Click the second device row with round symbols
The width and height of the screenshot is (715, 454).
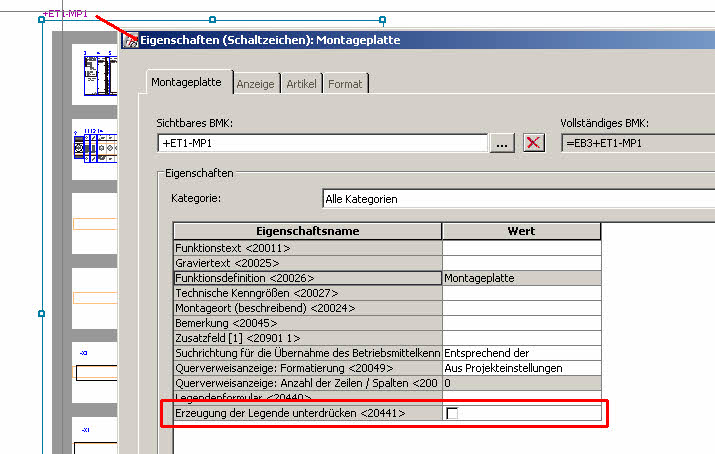pos(95,146)
